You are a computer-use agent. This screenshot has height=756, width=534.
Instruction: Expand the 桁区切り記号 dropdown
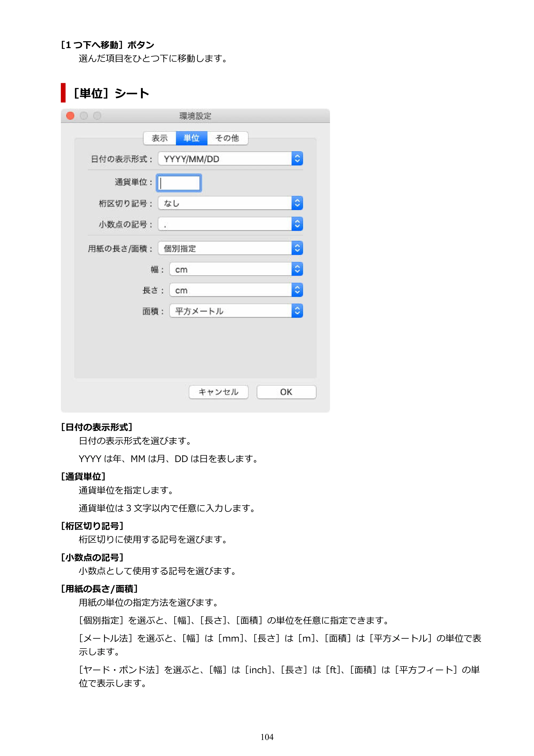click(x=230, y=203)
